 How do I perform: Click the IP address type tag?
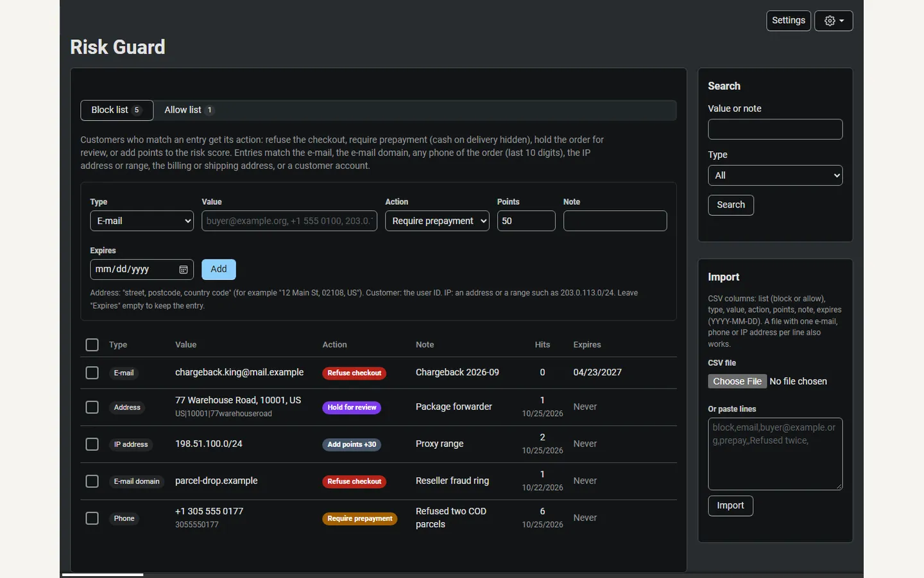[x=131, y=444]
